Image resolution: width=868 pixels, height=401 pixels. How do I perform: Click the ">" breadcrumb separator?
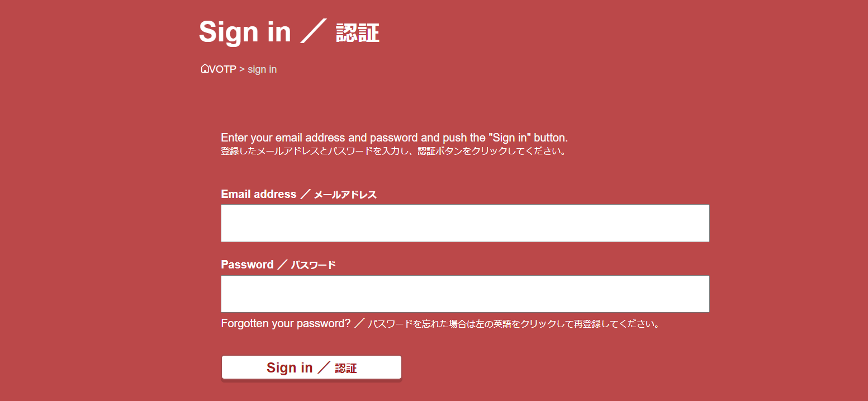tap(242, 69)
